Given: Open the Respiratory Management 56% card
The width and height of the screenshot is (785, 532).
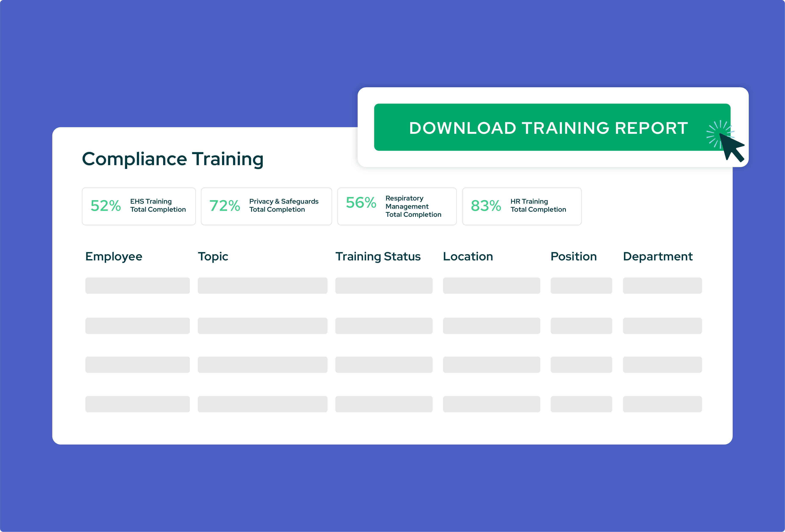Looking at the screenshot, I should pos(397,206).
